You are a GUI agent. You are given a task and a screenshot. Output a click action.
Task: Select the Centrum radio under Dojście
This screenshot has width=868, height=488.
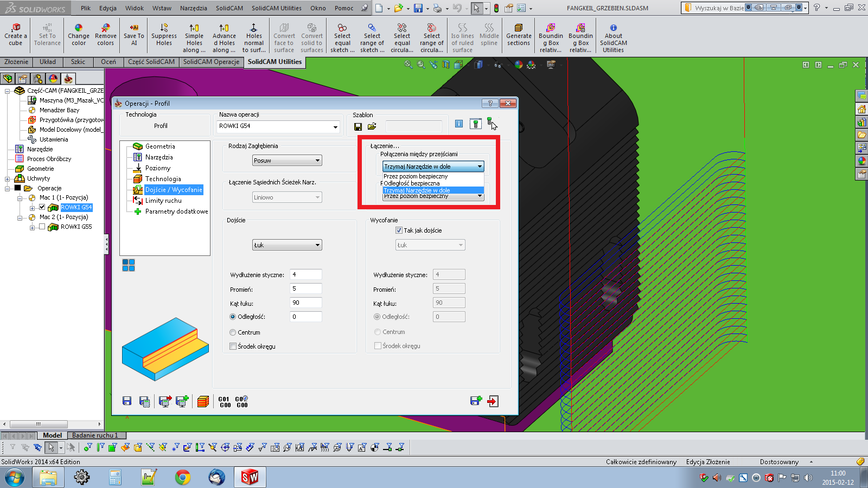pyautogui.click(x=233, y=332)
